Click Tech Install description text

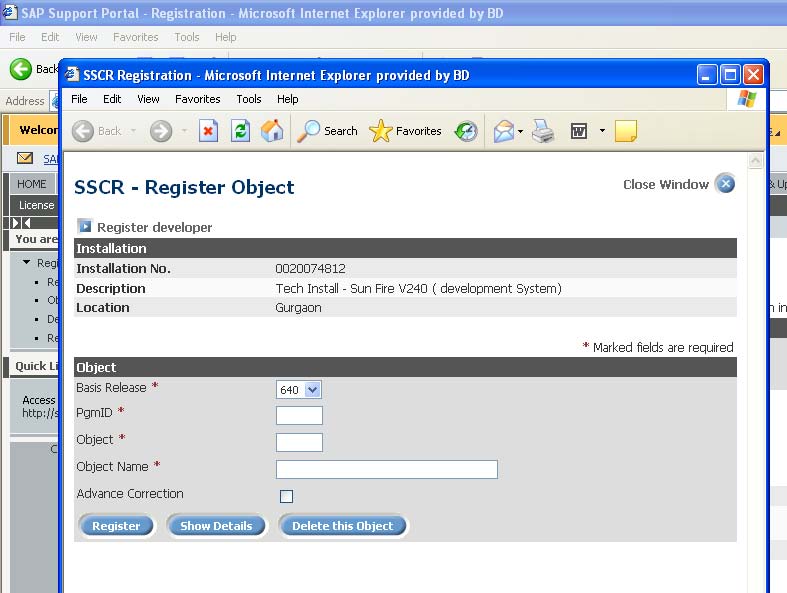click(419, 289)
